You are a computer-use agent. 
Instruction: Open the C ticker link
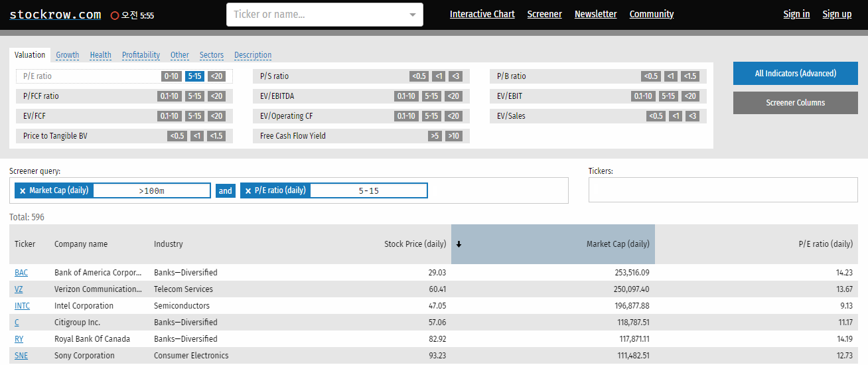click(17, 323)
